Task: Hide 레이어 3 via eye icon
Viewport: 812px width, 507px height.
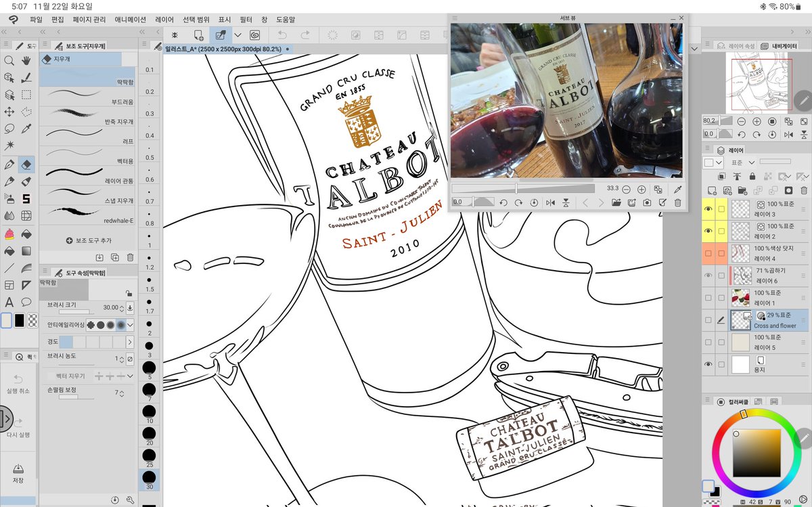Action: [708, 210]
